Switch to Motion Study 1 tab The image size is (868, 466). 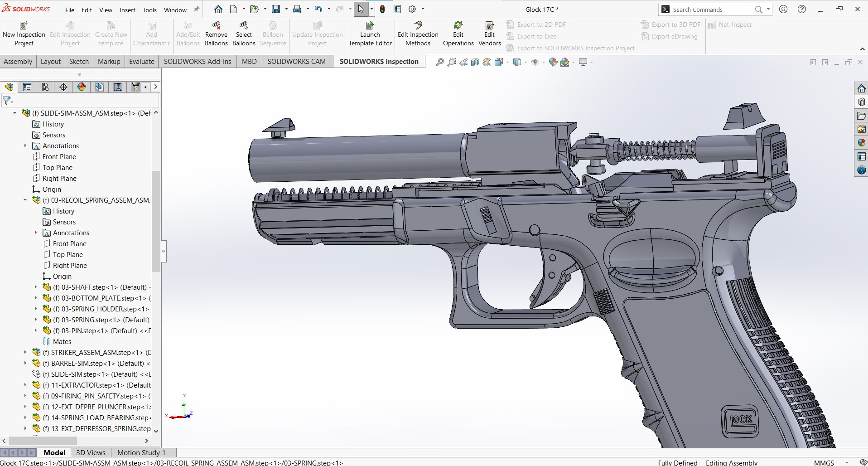click(x=141, y=452)
